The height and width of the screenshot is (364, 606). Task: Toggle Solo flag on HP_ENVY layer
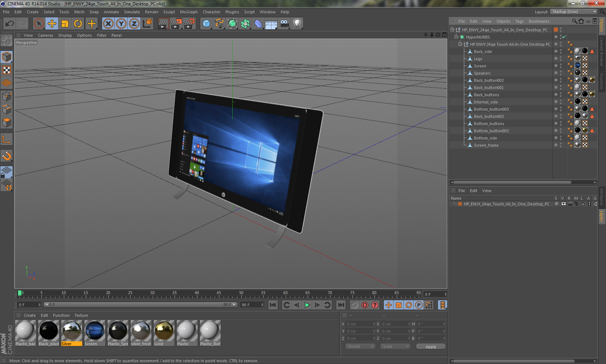click(x=557, y=204)
